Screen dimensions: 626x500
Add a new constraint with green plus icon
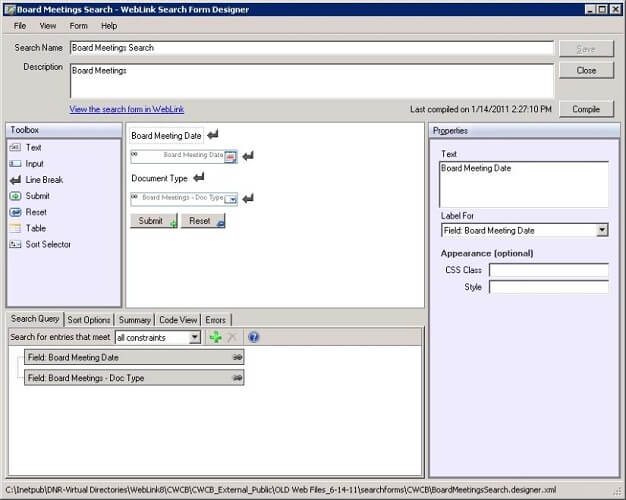coord(216,337)
